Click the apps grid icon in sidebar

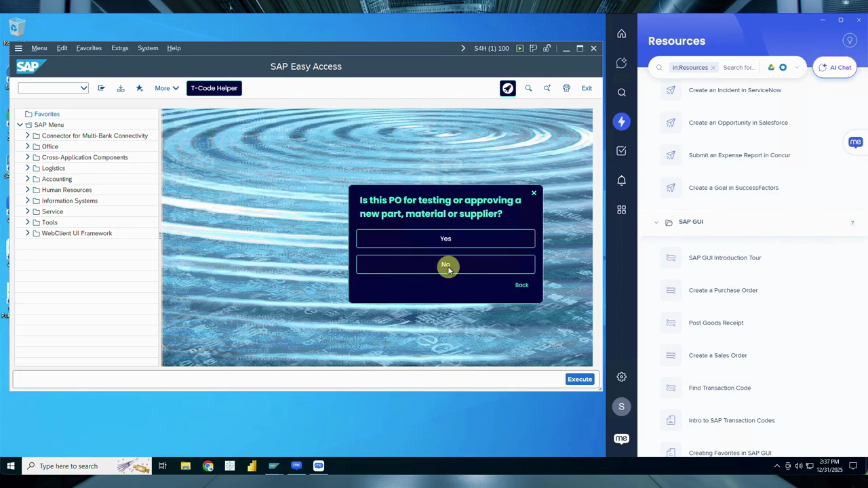tap(621, 210)
